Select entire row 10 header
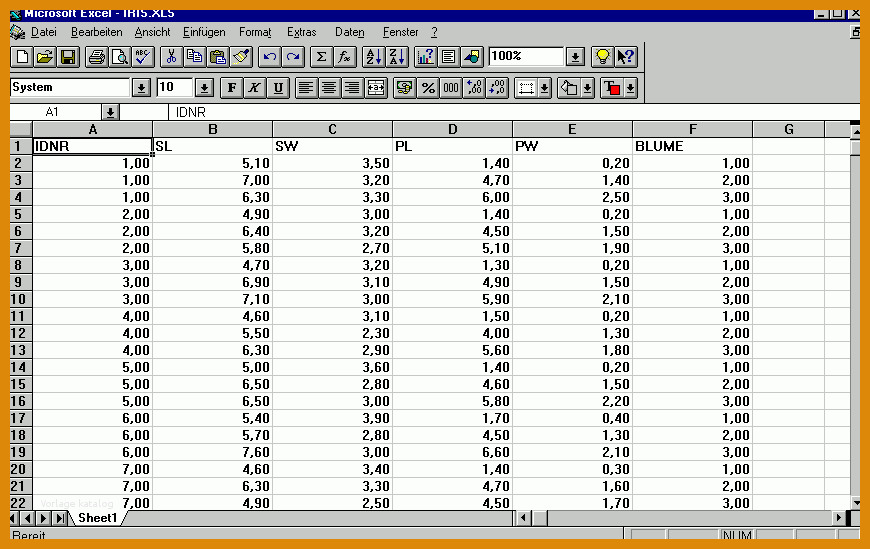The height and width of the screenshot is (549, 870). 21,299
